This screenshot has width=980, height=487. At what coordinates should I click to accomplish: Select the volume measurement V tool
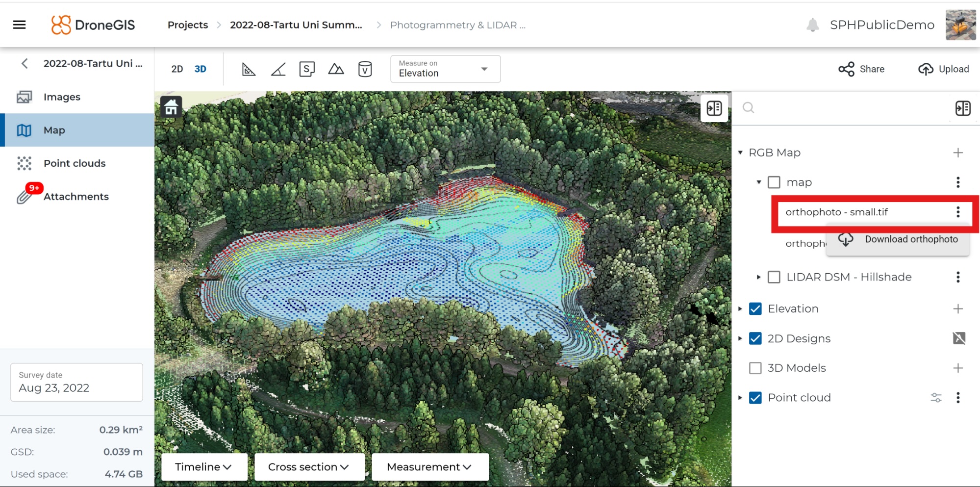point(365,69)
